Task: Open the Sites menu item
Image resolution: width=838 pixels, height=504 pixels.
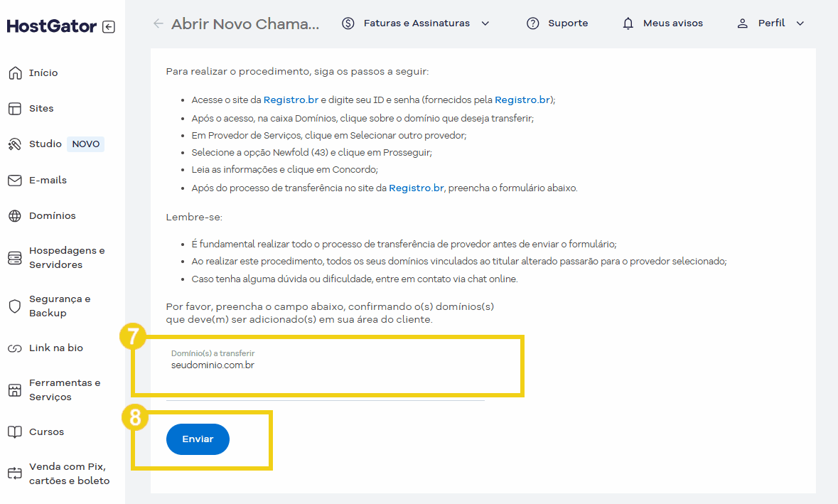Action: (x=41, y=109)
